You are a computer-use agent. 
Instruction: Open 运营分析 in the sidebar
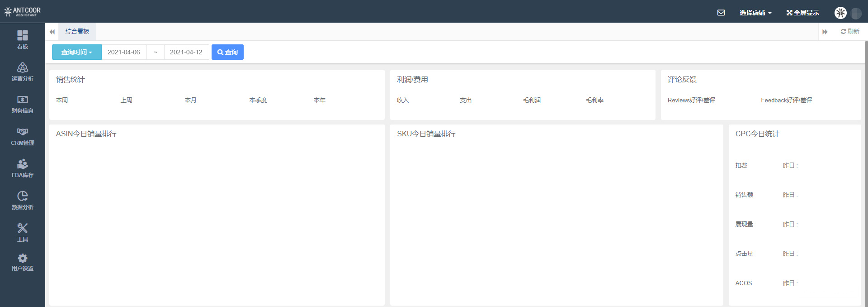23,72
